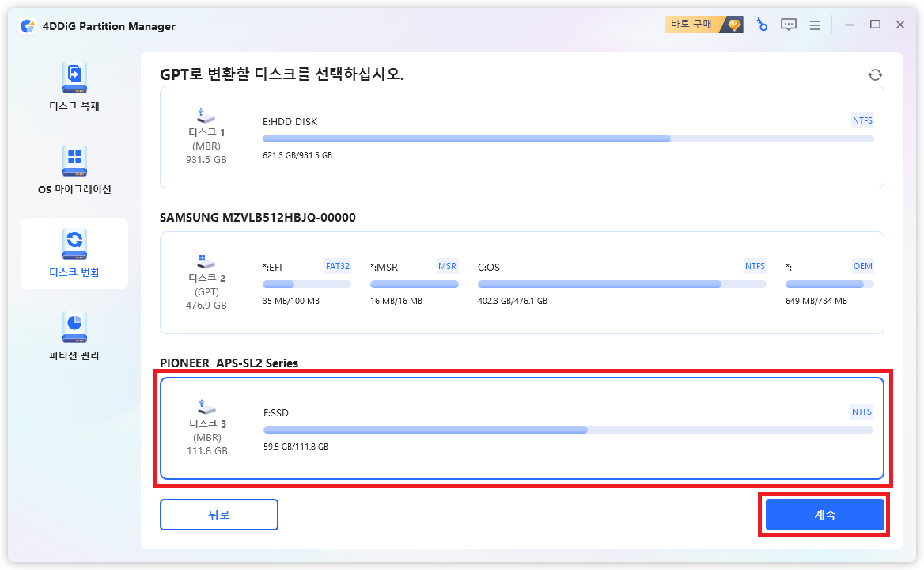The height and width of the screenshot is (570, 924).
Task: Click the 402.3 GB/476.1 GB text
Action: [x=512, y=301]
